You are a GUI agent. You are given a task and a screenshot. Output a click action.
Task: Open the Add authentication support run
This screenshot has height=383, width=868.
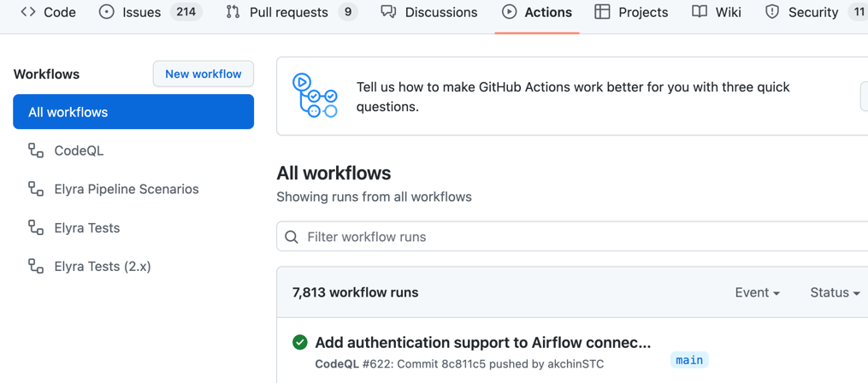coord(482,343)
